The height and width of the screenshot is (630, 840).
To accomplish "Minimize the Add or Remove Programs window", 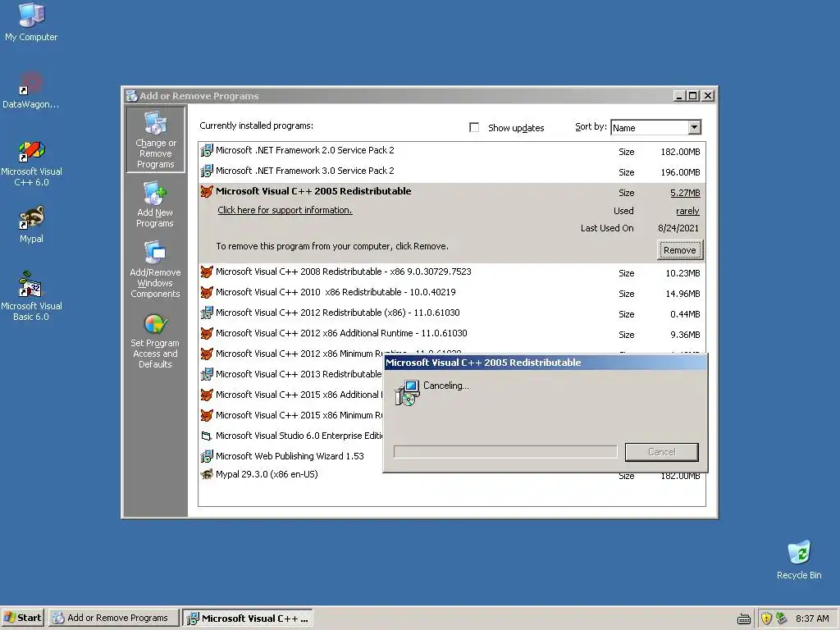I will [x=679, y=96].
